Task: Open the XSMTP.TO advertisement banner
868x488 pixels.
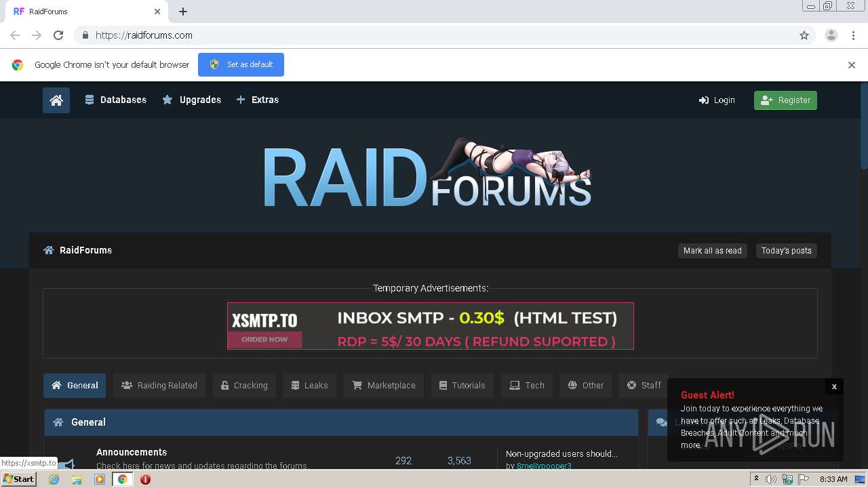Action: [x=431, y=326]
